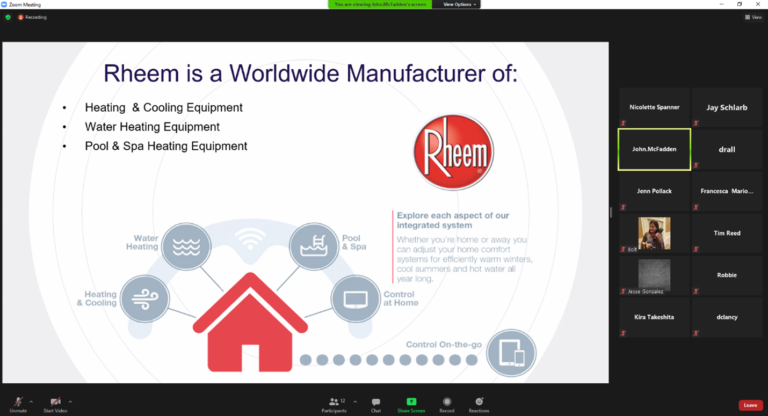The height and width of the screenshot is (416, 768).
Task: Click muted mic icon on Kira Takeshita's tile
Action: coord(624,334)
